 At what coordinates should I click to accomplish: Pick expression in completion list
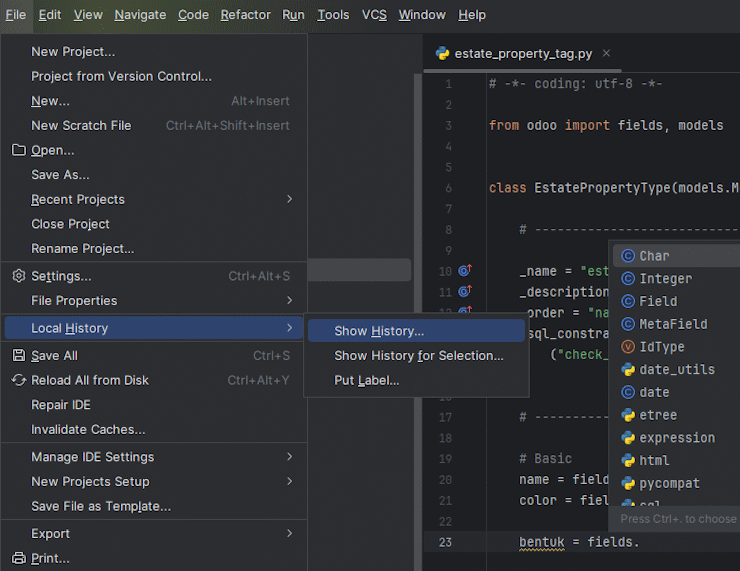coord(677,437)
